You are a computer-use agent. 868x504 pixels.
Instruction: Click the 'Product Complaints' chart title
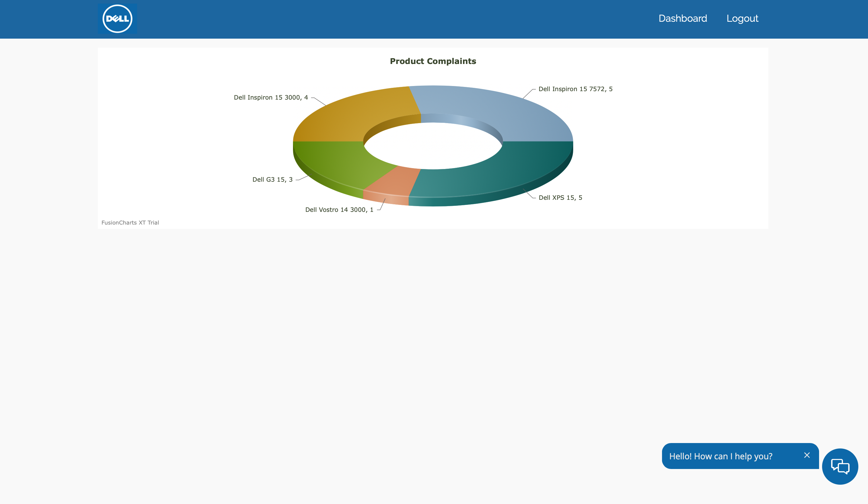(433, 61)
